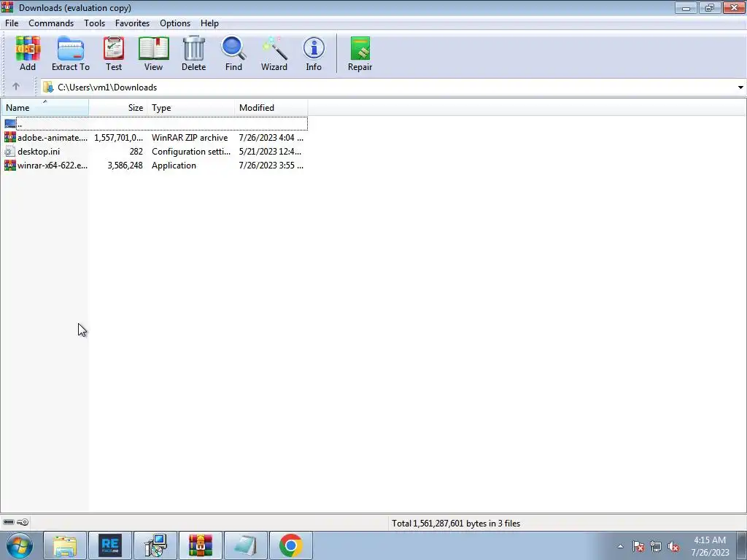Expand the address path dropdown arrow
Image resolution: width=747 pixels, height=560 pixels.
740,87
